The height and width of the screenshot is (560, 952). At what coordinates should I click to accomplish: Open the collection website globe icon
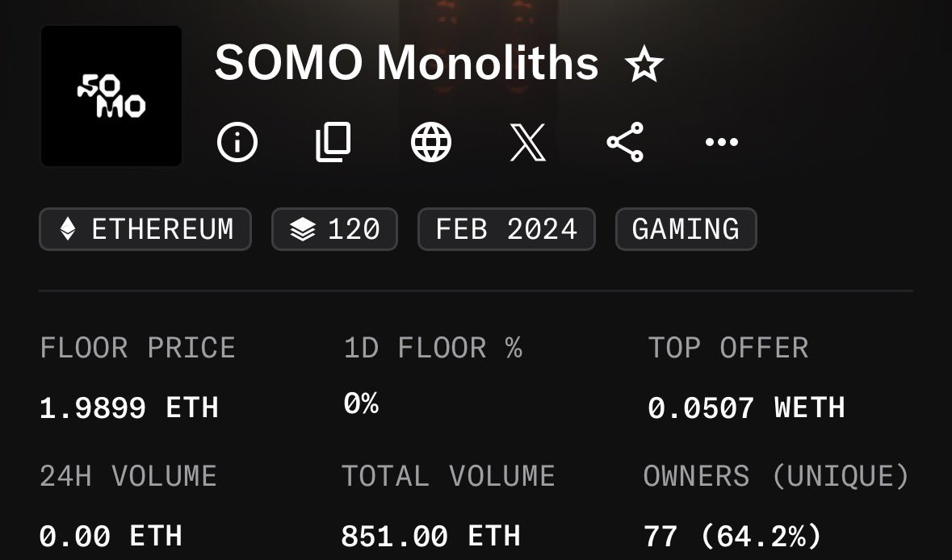431,143
